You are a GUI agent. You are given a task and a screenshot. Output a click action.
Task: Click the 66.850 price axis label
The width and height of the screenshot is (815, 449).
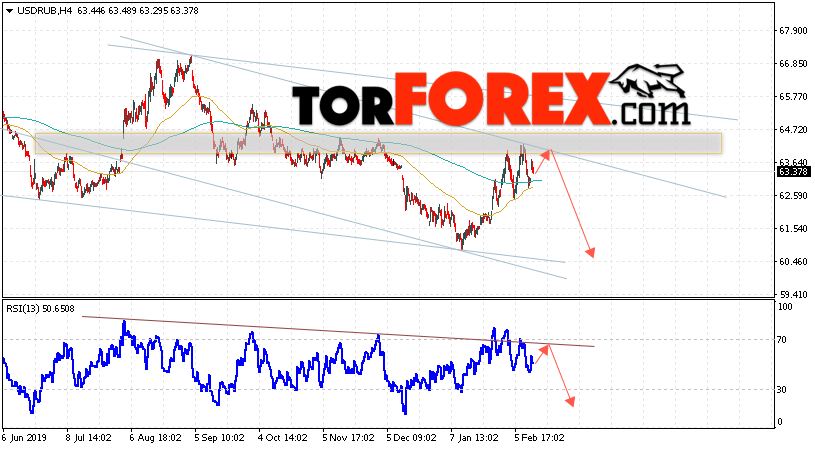pos(793,63)
